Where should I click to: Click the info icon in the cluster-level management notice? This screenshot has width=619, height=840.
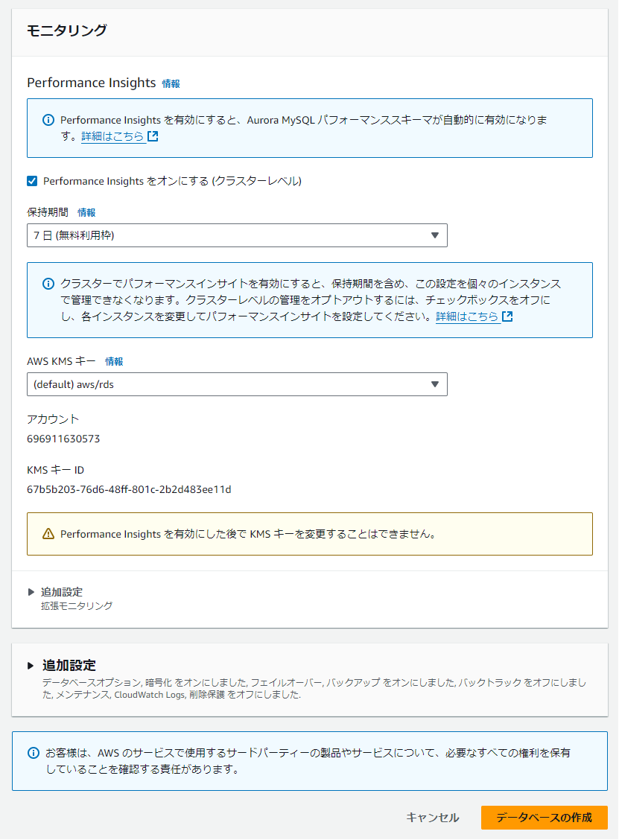pyautogui.click(x=48, y=284)
